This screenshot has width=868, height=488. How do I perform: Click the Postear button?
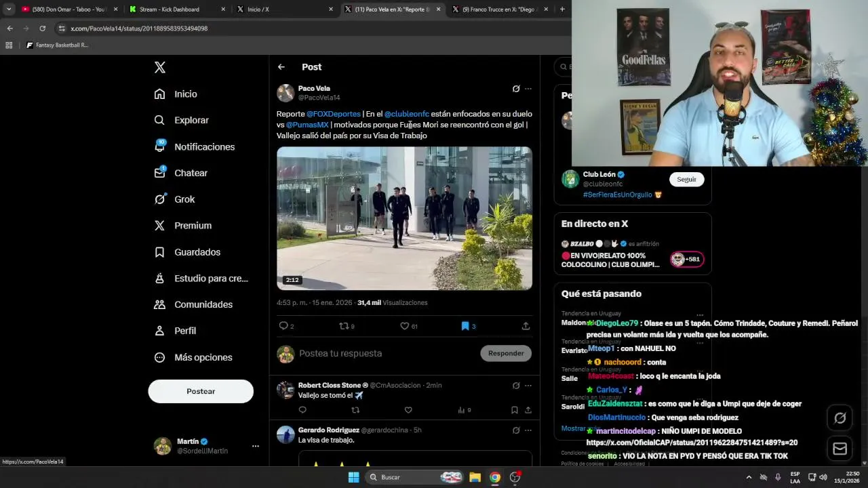coord(201,391)
